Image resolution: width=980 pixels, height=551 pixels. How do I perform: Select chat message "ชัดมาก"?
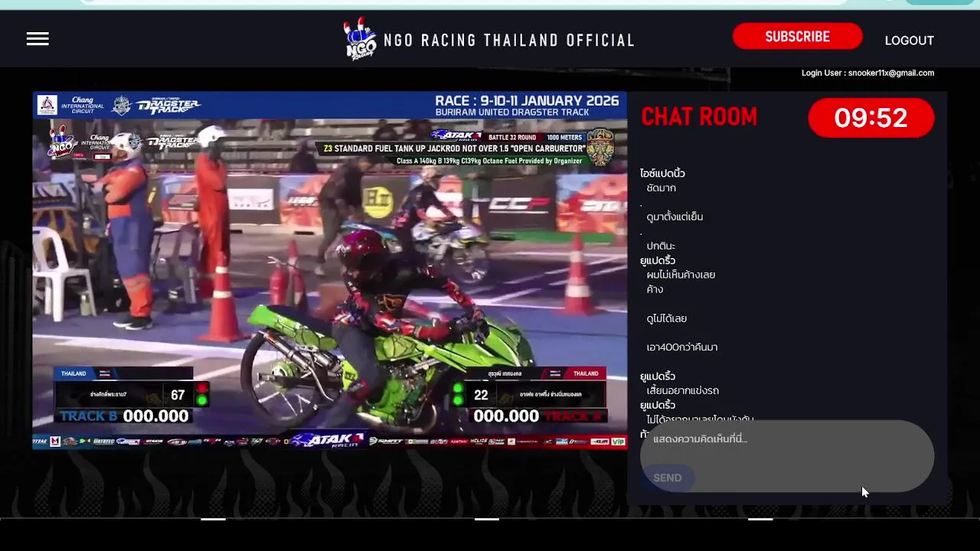[x=661, y=188]
